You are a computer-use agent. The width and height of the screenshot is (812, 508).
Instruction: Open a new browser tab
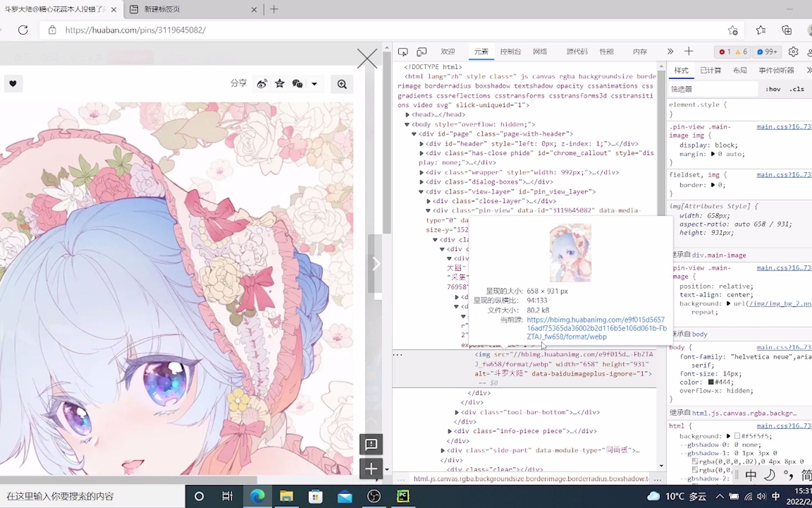274,9
